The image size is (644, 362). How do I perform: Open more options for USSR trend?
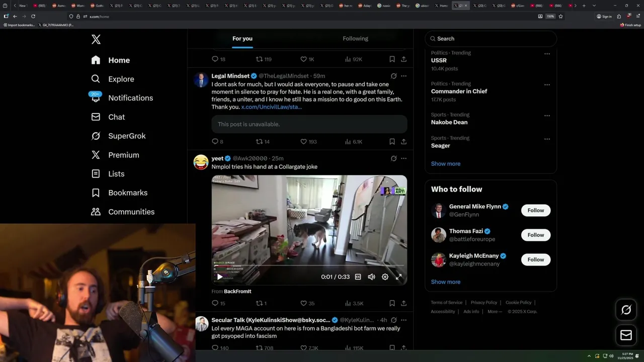(547, 54)
